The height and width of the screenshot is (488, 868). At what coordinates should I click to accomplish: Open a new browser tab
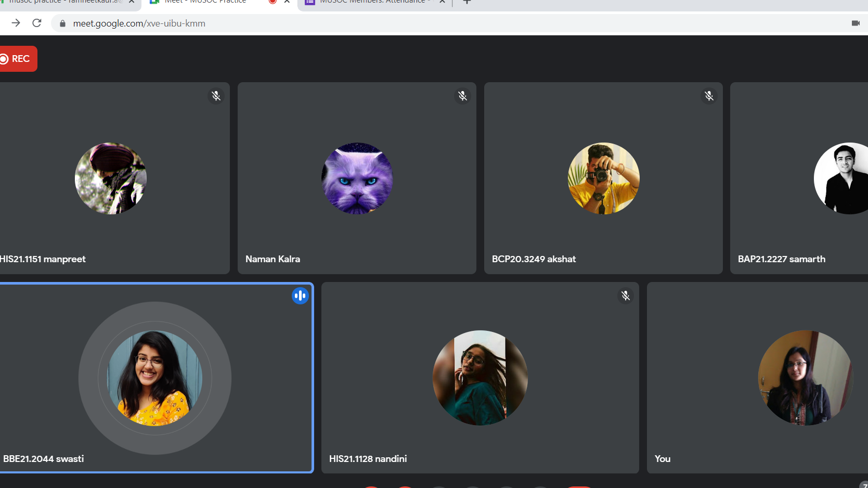pyautogui.click(x=467, y=2)
